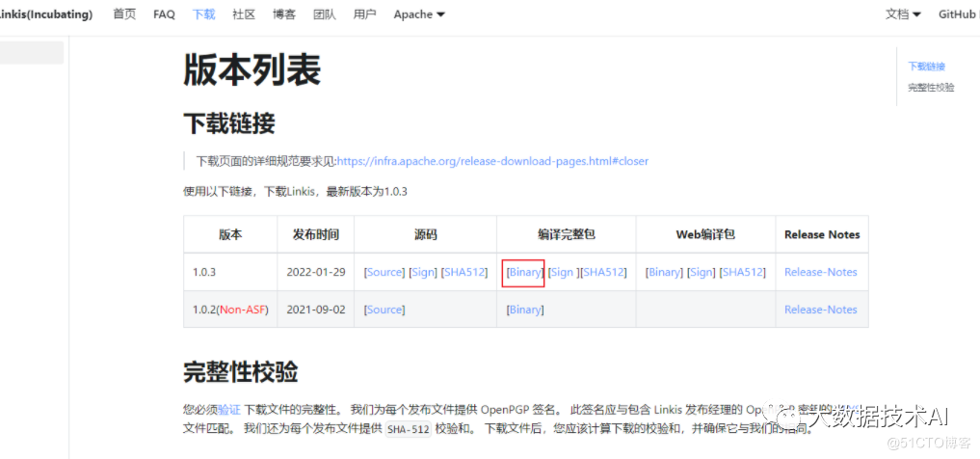Click the Linkis(Incubating) site title
This screenshot has width=980, height=459.
coord(46,14)
